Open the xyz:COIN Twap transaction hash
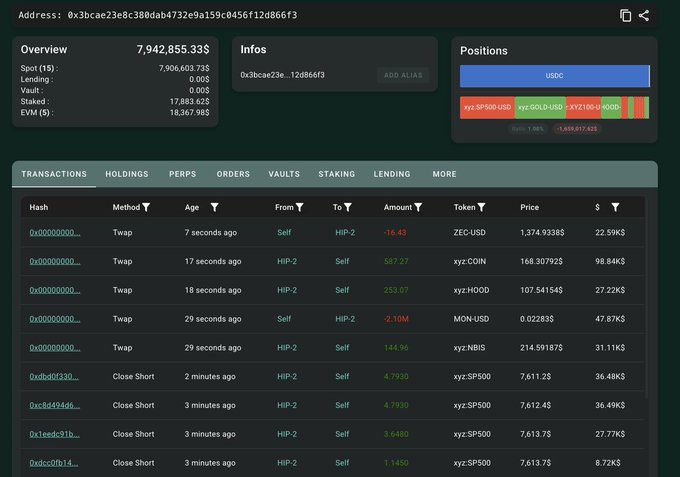 [55, 261]
